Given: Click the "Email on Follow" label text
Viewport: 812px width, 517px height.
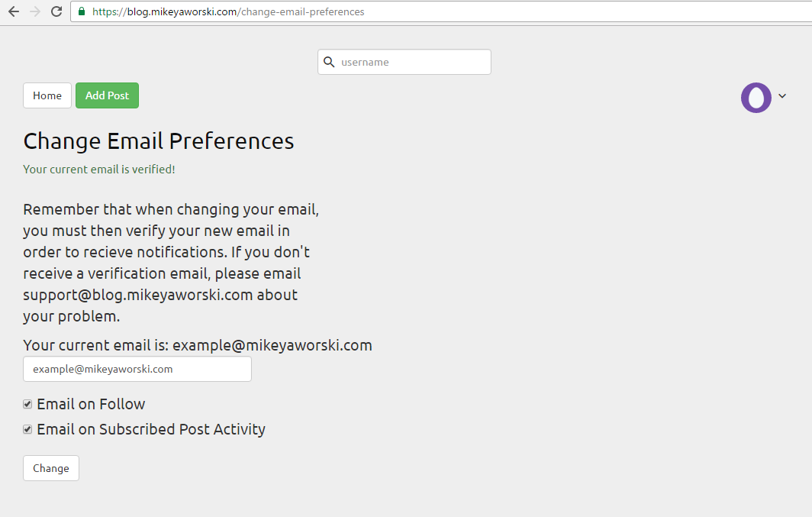Looking at the screenshot, I should coord(91,404).
